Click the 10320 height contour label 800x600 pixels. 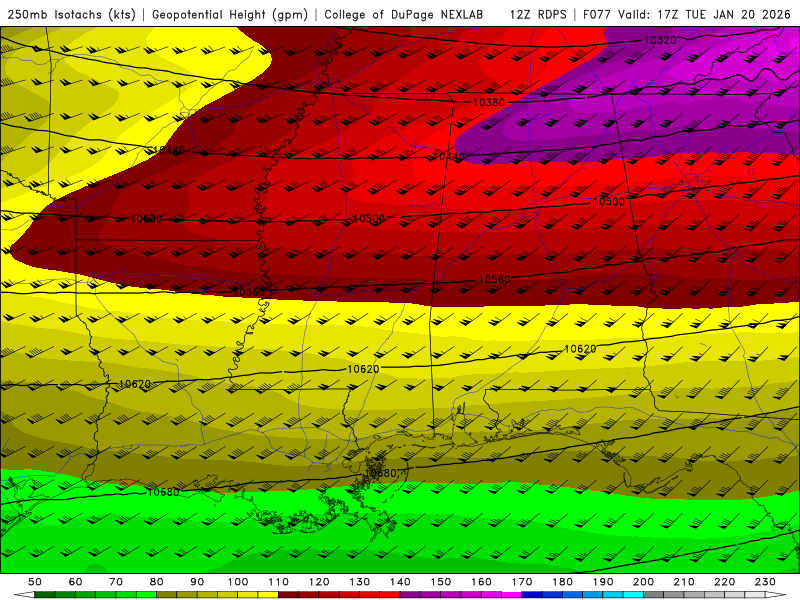660,40
